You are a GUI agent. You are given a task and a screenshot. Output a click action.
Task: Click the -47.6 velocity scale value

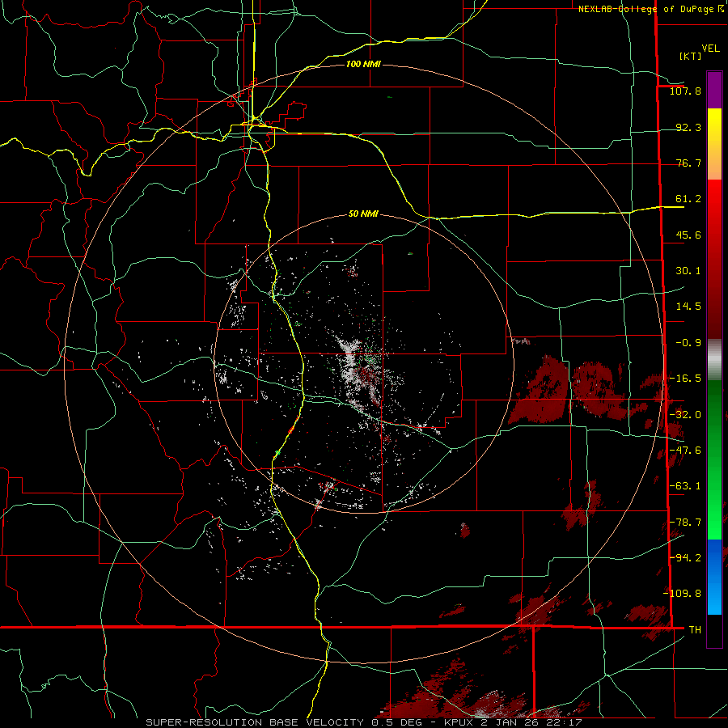coord(685,451)
